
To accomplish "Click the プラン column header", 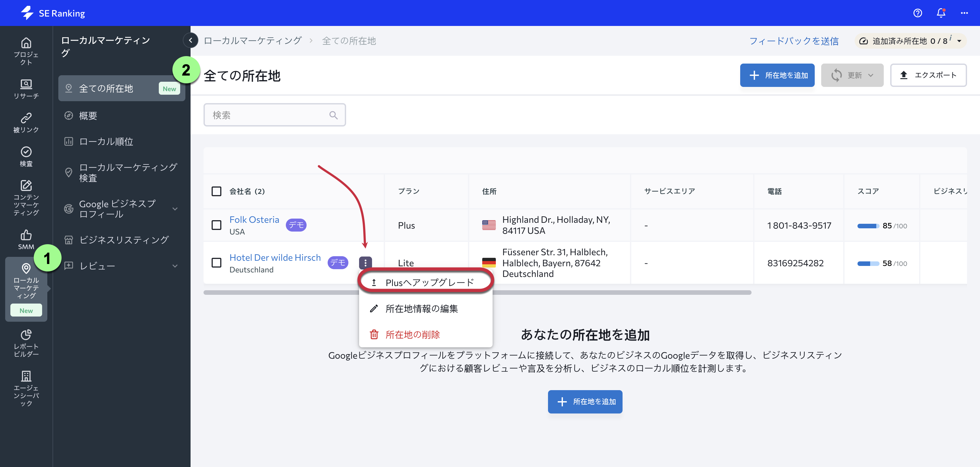I will (408, 191).
